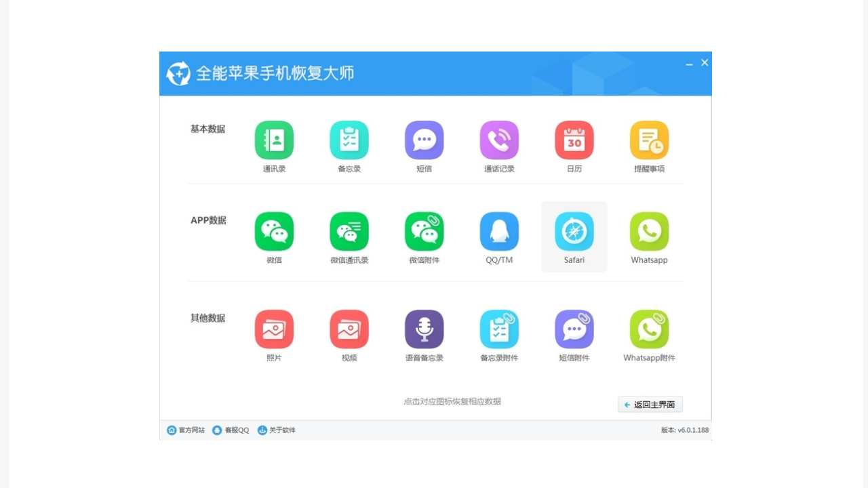This screenshot has height=488, width=868.
Task: Choose the 通话记录 call history icon
Action: click(499, 140)
